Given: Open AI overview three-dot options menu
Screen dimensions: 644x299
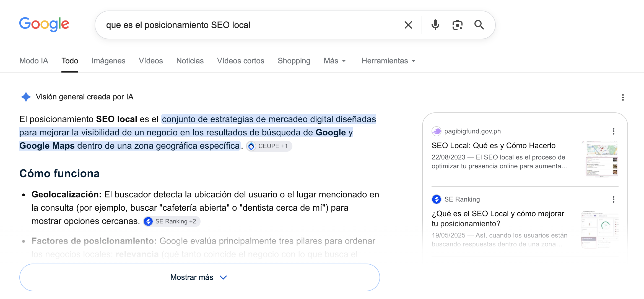Looking at the screenshot, I should [x=623, y=97].
